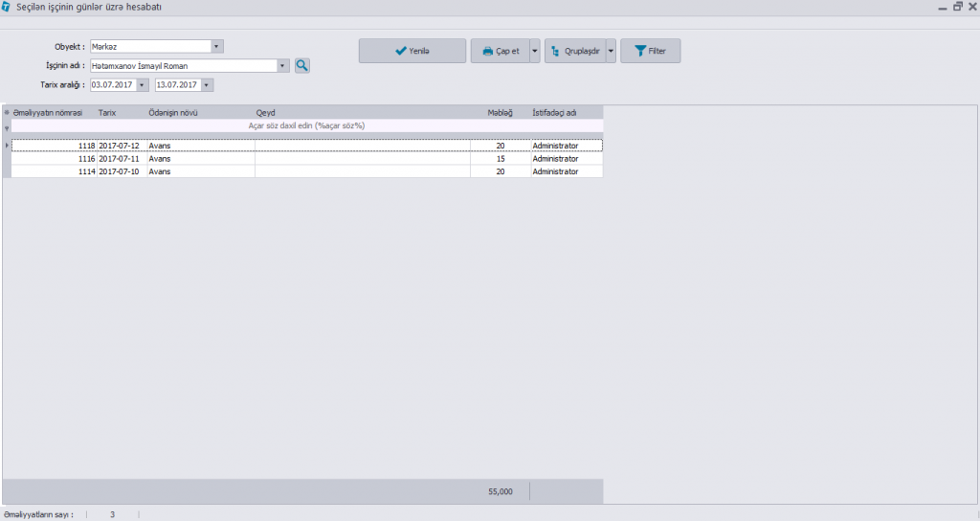
Task: Click the Filter button
Action: pyautogui.click(x=650, y=51)
